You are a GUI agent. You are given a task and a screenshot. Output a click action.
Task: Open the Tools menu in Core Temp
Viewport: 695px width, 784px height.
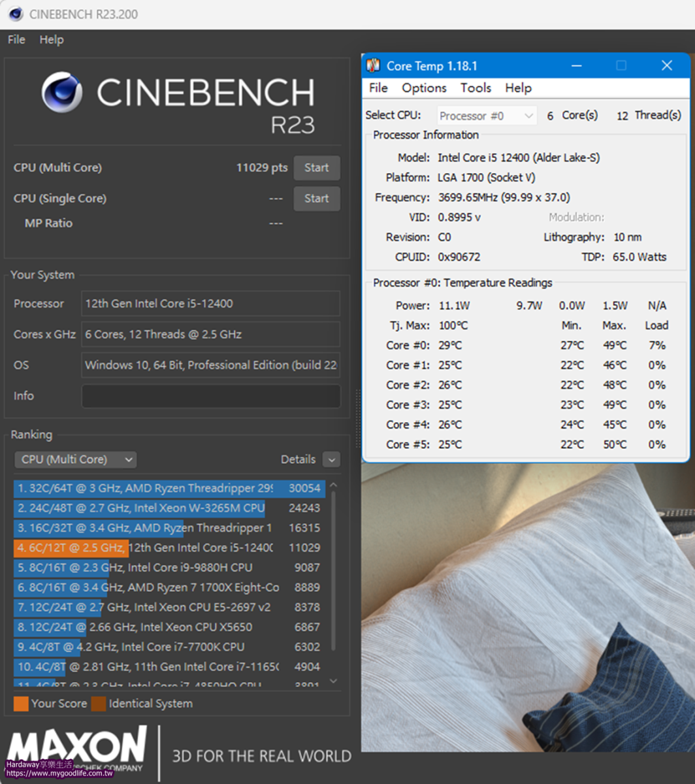475,88
